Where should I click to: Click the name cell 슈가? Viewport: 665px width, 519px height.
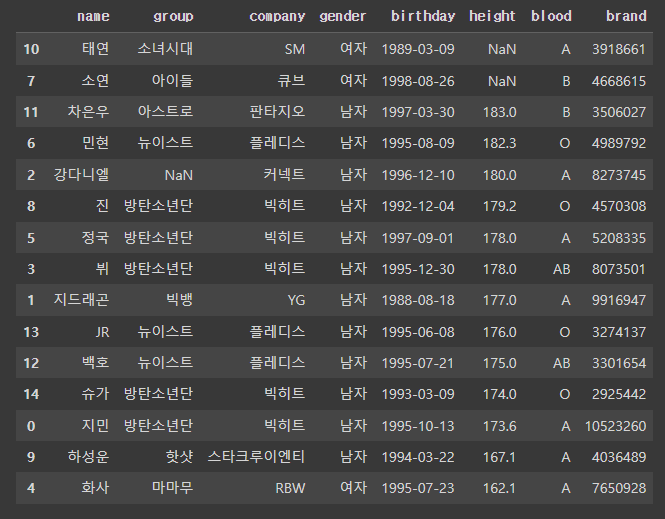95,394
